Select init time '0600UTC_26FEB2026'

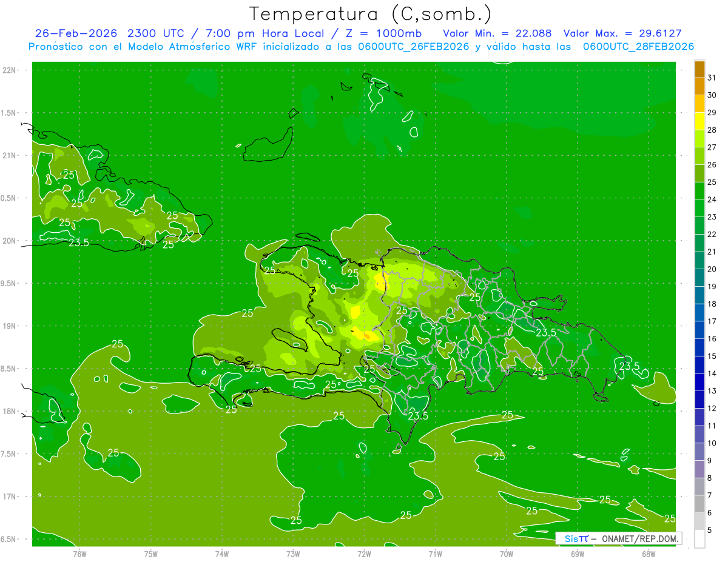point(413,47)
